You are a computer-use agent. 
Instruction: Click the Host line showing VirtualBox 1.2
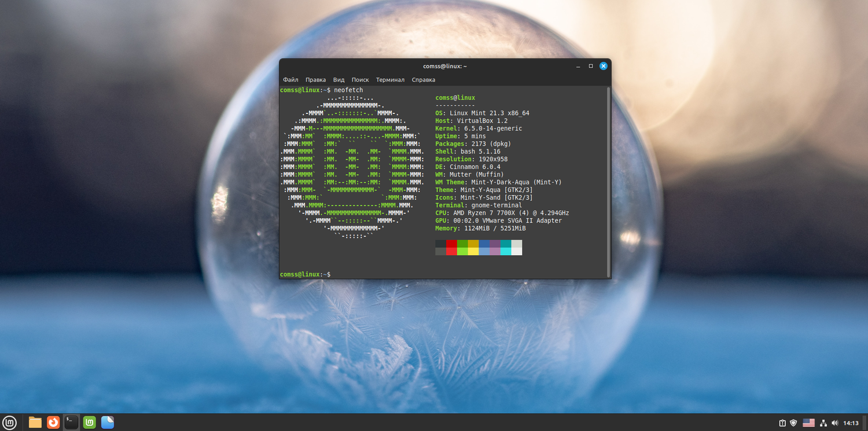471,121
